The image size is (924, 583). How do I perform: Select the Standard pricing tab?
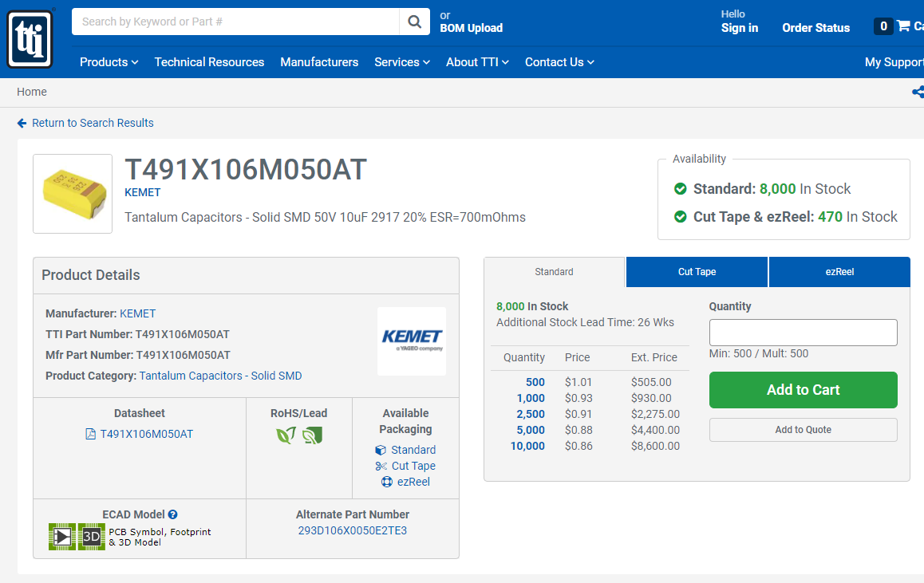(554, 272)
